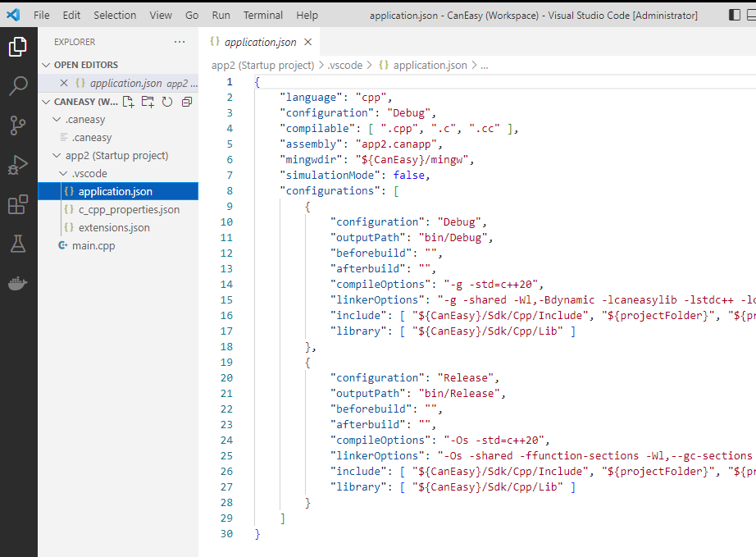Open main.cpp file
Screen dimensions: 756x557
tap(118, 245)
